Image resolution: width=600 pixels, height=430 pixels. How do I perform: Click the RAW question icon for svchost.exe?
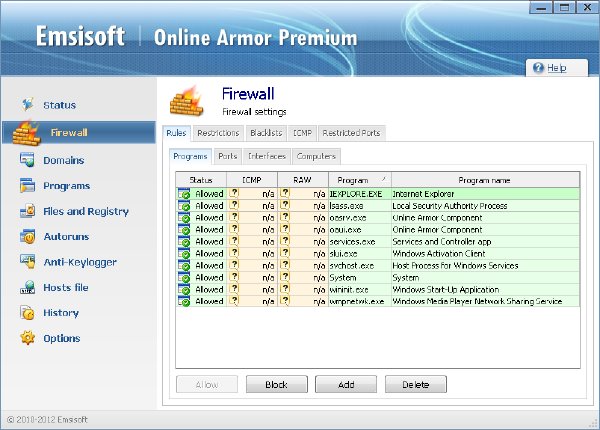pyautogui.click(x=284, y=265)
